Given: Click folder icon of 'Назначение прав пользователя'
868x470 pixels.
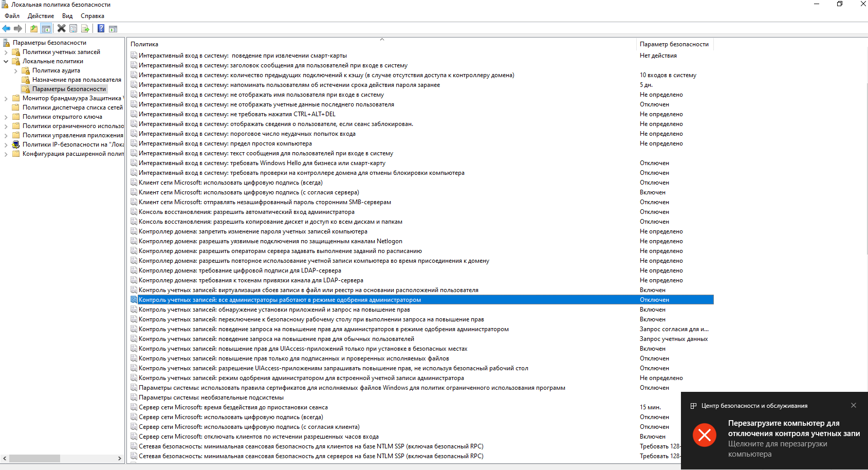Looking at the screenshot, I should pyautogui.click(x=26, y=80).
